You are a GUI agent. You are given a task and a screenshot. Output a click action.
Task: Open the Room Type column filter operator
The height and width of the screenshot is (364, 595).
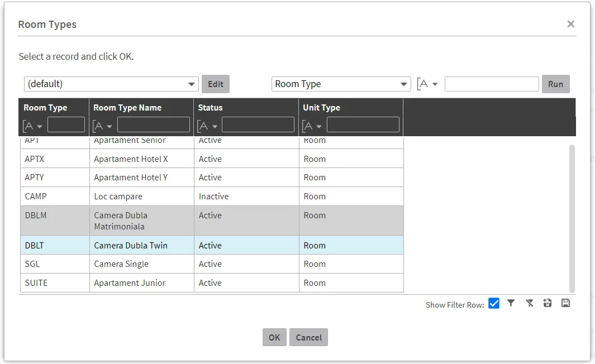pos(32,126)
